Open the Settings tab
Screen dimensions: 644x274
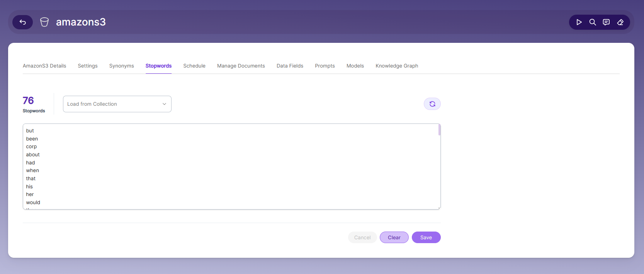tap(88, 66)
